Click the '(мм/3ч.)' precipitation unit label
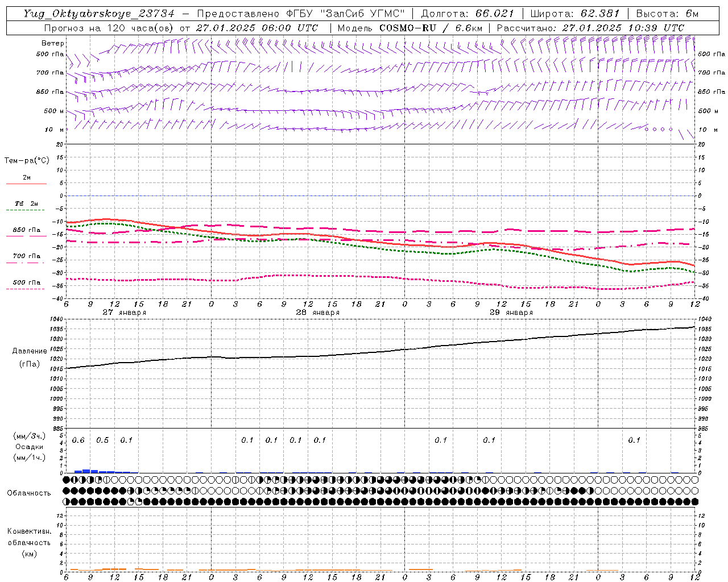 [30, 436]
